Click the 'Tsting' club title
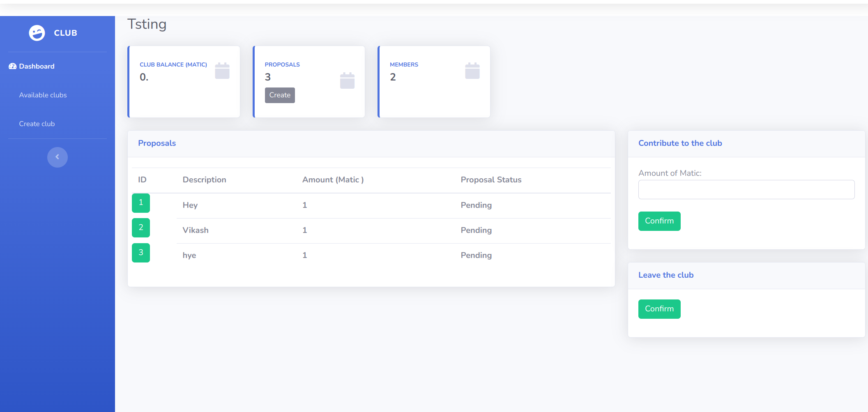 (x=147, y=25)
